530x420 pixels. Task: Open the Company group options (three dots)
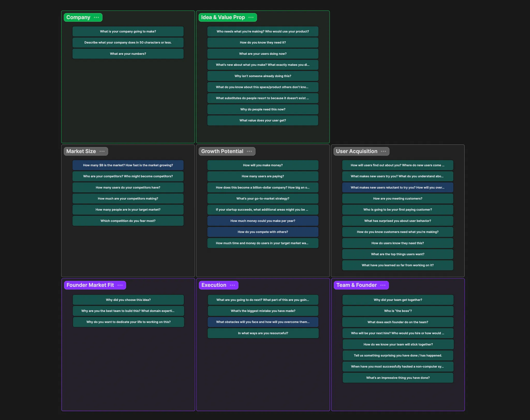tap(97, 17)
